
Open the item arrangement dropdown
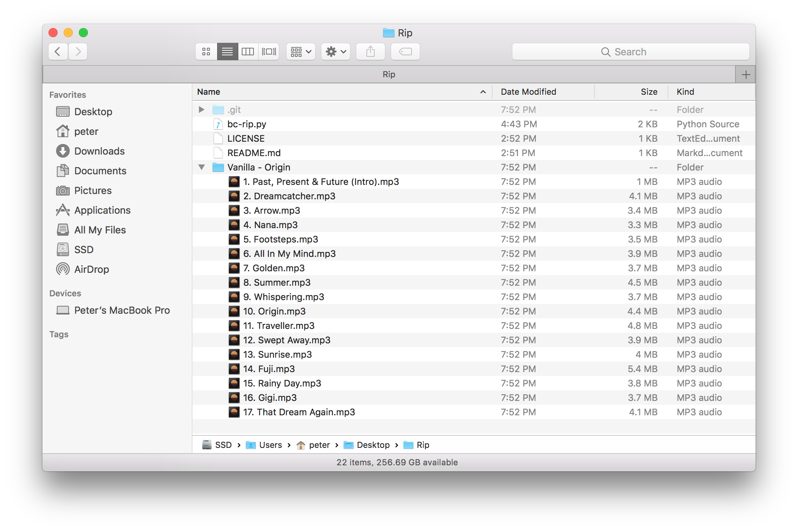tap(301, 52)
